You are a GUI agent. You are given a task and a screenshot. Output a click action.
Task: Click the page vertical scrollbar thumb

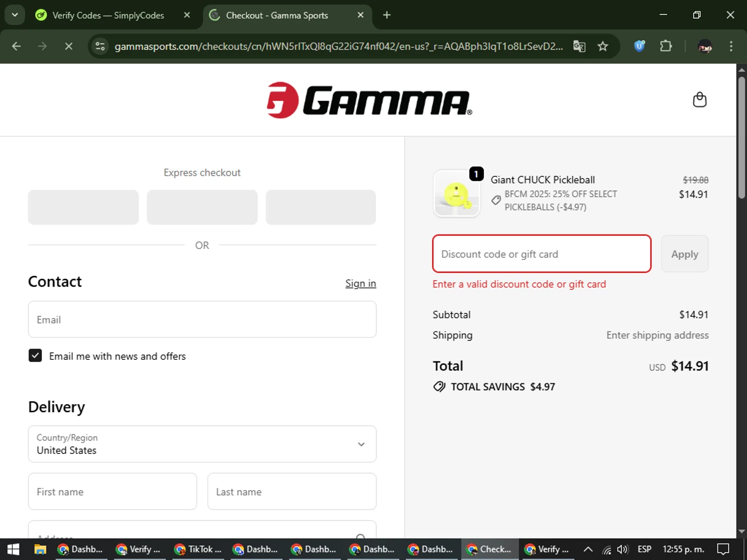tap(742, 137)
